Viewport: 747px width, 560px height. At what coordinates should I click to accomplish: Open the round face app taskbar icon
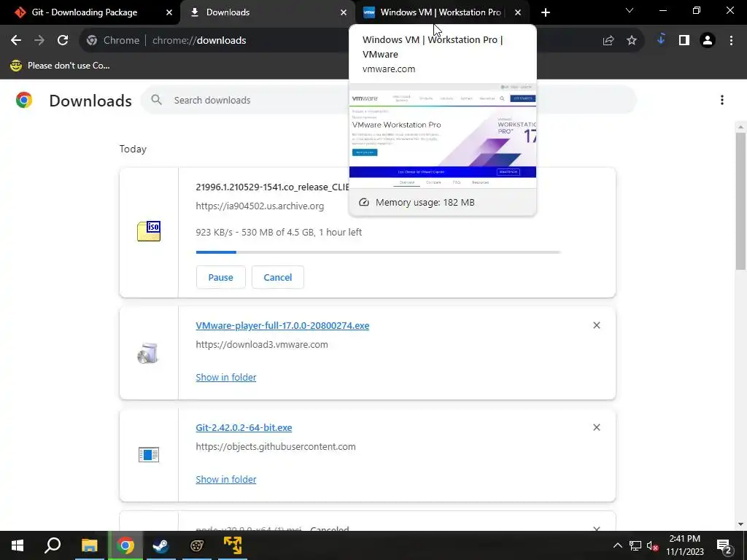(x=197, y=545)
